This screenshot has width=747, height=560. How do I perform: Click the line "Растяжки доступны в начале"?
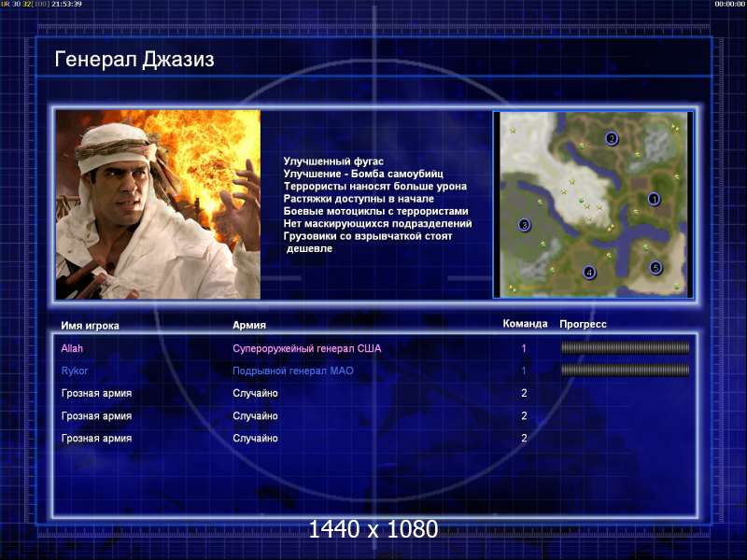pos(359,199)
